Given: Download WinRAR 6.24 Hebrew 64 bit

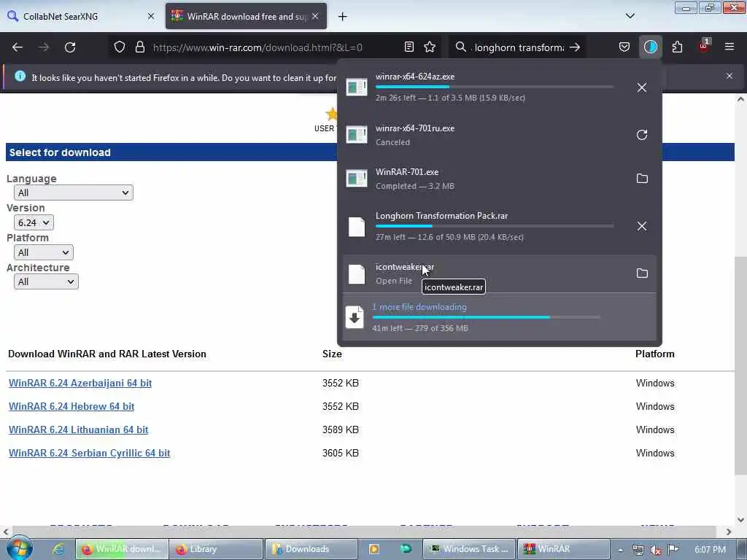Looking at the screenshot, I should point(71,406).
